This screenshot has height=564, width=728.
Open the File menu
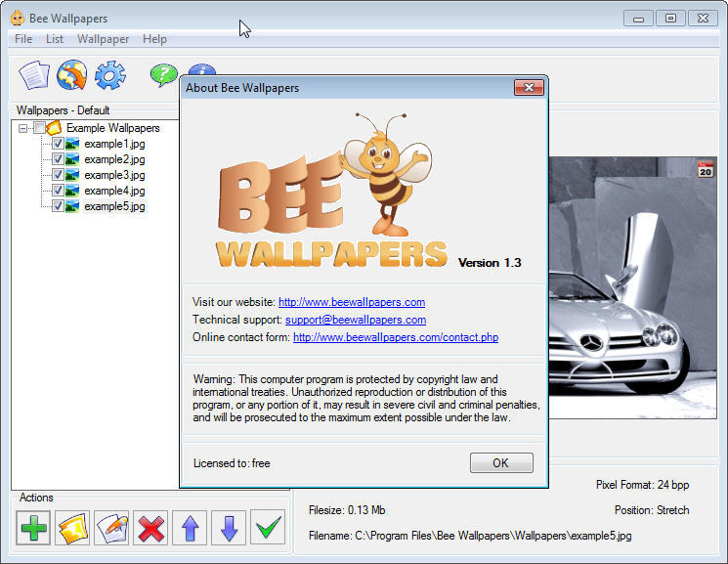pos(23,39)
